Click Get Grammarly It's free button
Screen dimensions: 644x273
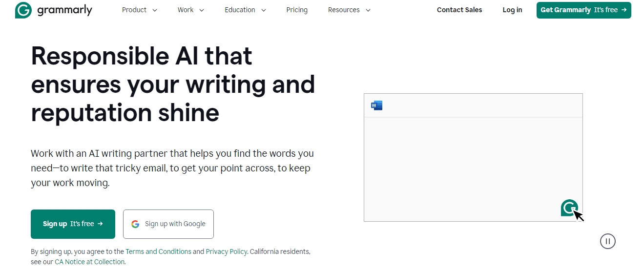pyautogui.click(x=583, y=10)
